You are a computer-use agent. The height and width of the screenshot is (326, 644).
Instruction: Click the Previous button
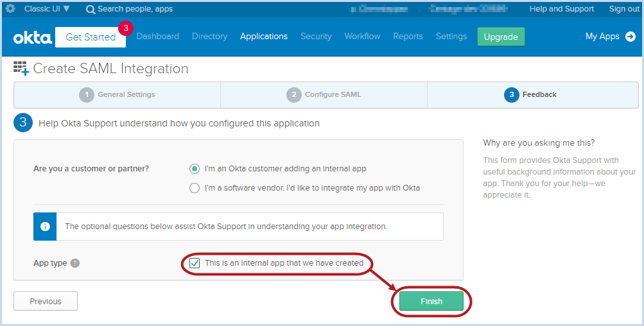point(46,301)
